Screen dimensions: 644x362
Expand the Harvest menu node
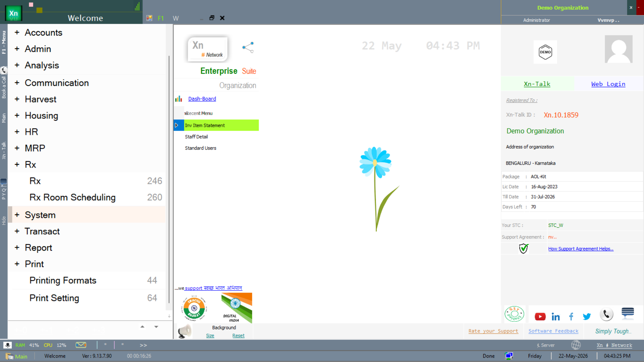tap(17, 99)
